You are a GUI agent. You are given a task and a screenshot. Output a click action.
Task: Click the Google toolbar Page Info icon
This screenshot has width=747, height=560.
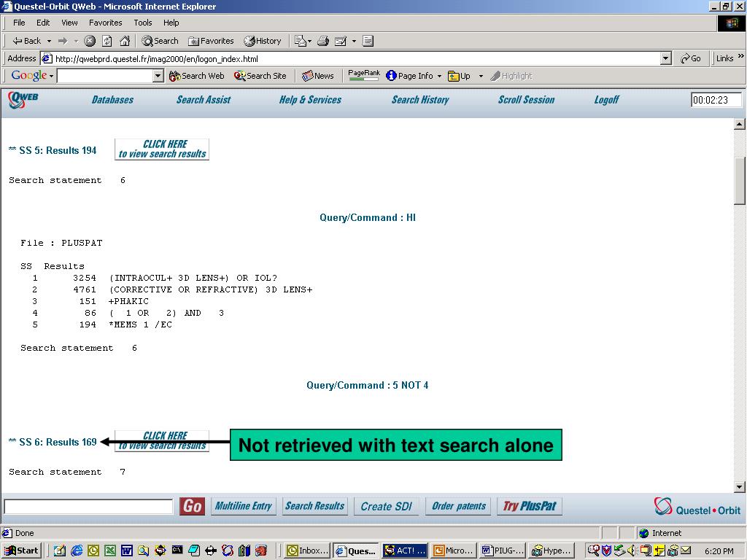pos(391,76)
